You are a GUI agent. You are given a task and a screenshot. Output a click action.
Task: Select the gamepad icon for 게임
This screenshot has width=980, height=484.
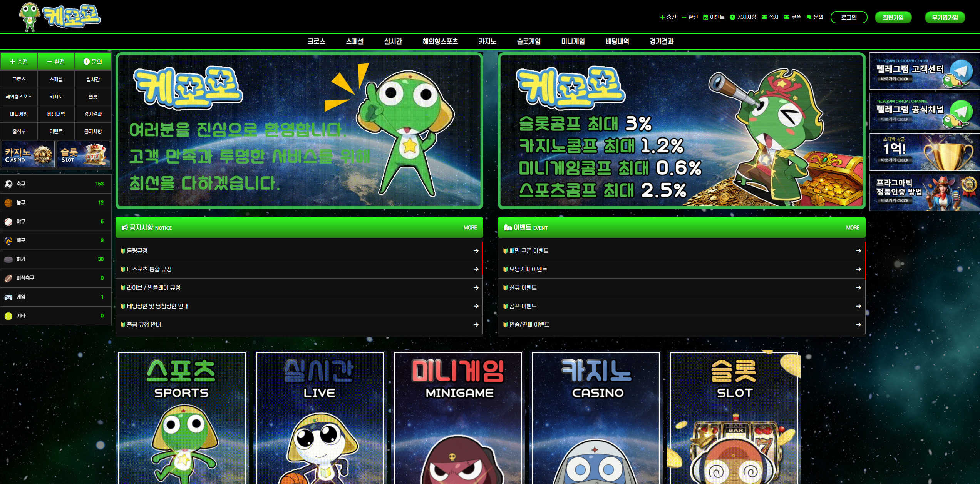click(x=8, y=297)
